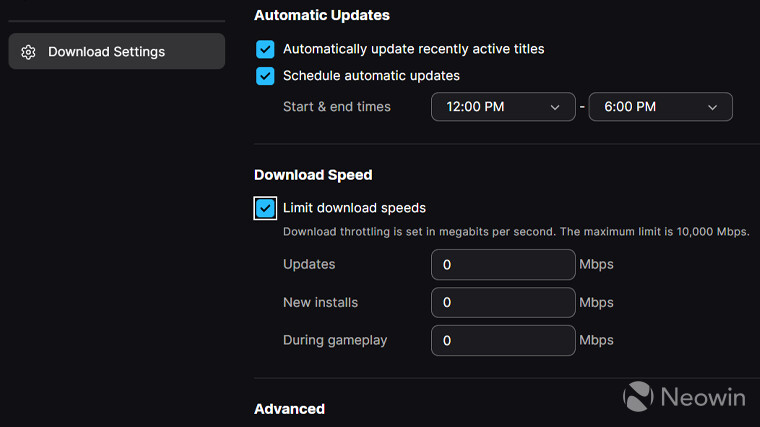
Task: Click the Limit download speeds label text
Action: [x=354, y=208]
